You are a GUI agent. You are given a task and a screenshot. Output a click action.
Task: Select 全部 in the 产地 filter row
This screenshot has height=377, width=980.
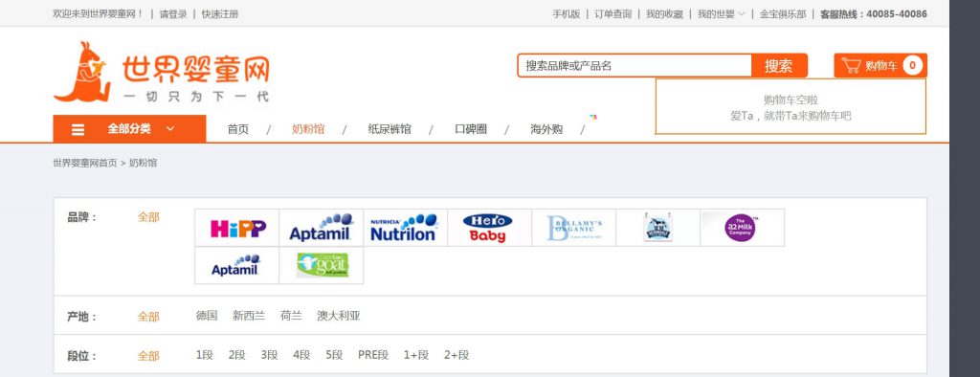pos(148,317)
